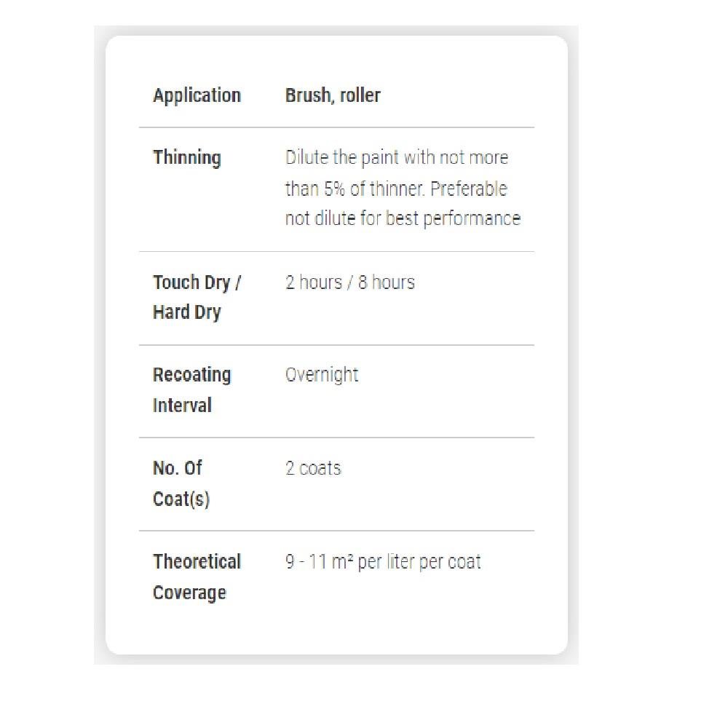Click the Application row label
Viewport: 728px width, 728px height.
(x=197, y=95)
